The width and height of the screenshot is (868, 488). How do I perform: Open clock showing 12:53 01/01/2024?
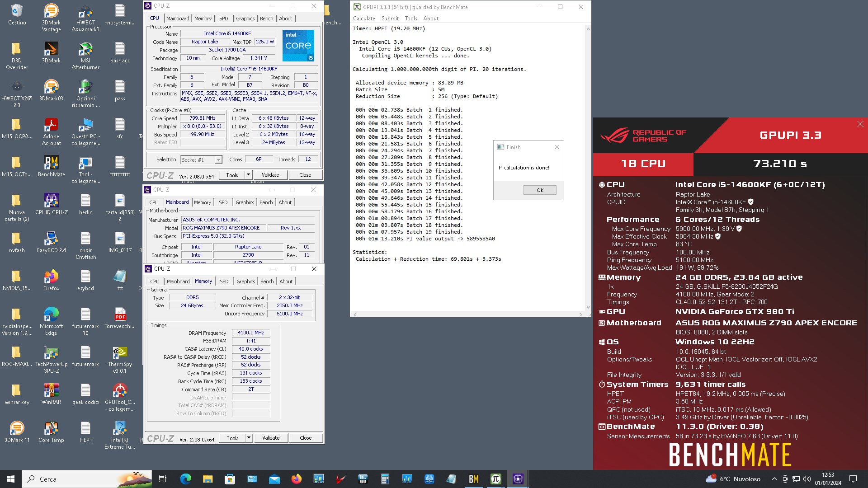tap(828, 479)
